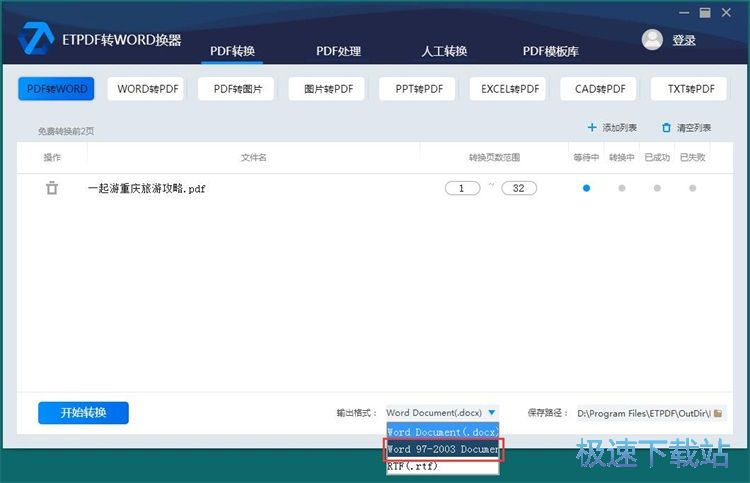Click the save path field D:\Program Files\ETPDF\OutDir
The width and height of the screenshot is (750, 483).
click(644, 413)
